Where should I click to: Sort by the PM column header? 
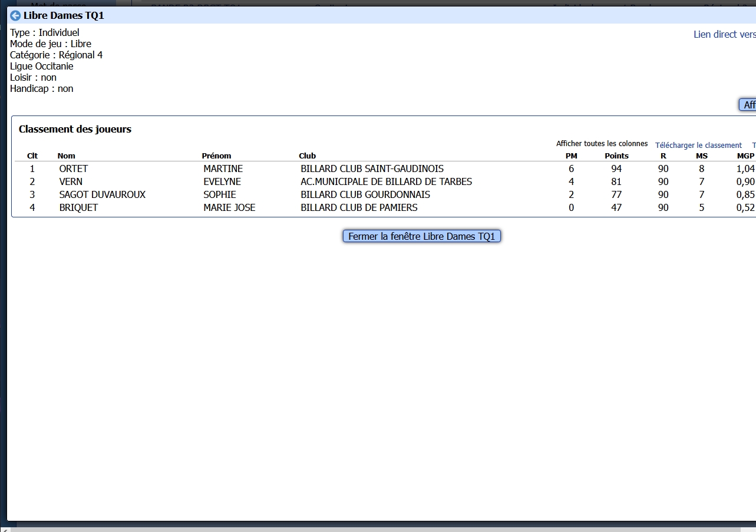point(571,156)
